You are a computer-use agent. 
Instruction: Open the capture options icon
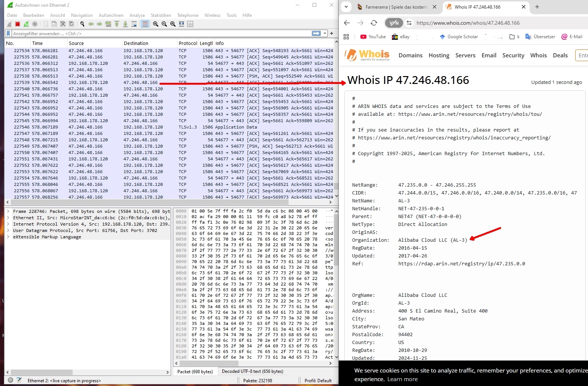pos(35,24)
